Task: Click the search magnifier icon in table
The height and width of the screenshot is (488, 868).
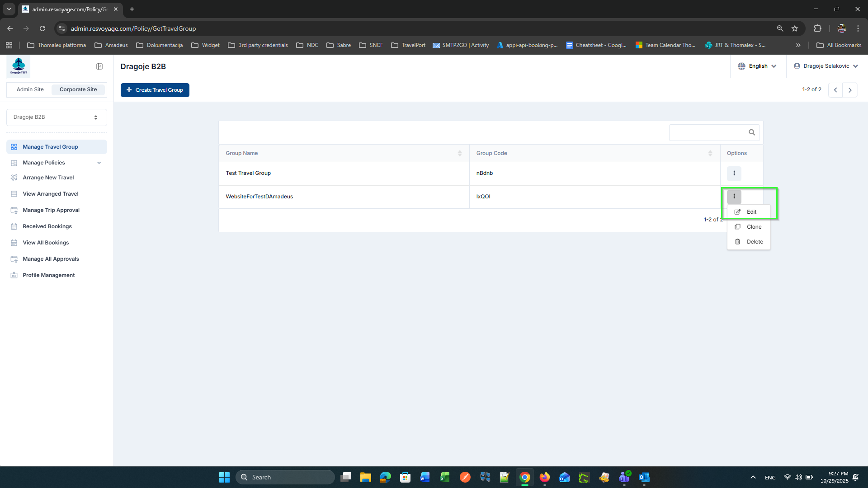Action: coord(751,132)
